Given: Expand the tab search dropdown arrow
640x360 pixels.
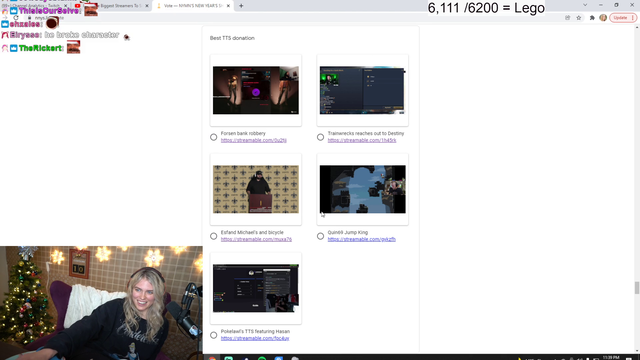Looking at the screenshot, I should (x=585, y=5).
